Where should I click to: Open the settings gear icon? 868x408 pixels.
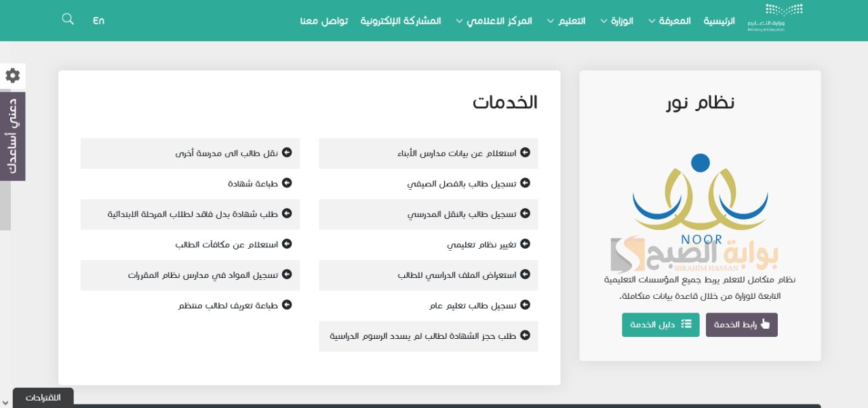12,75
